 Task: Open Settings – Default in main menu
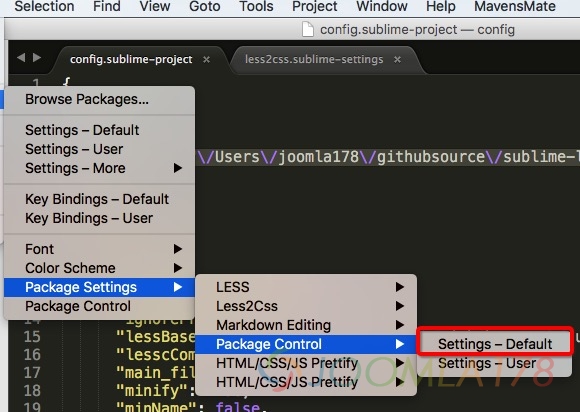point(99,130)
